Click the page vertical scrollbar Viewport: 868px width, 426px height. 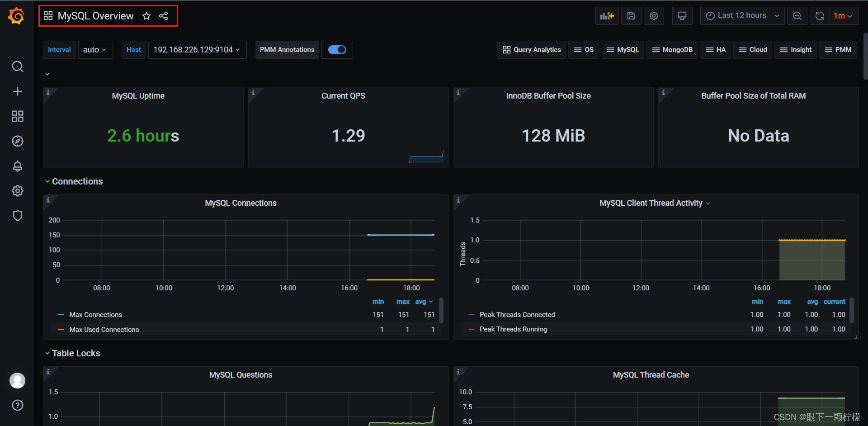865,57
